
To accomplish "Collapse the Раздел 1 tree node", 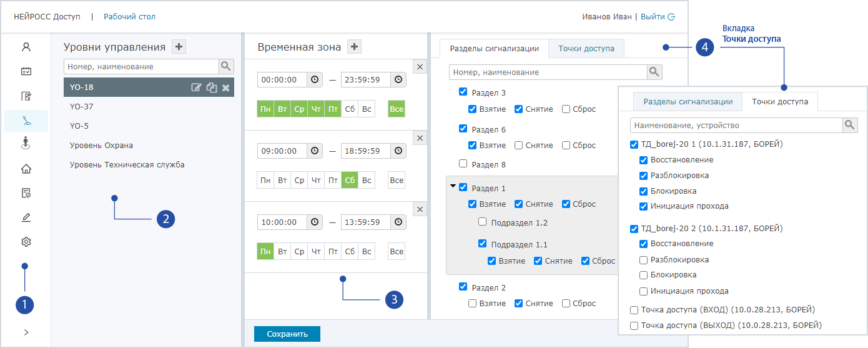I will coord(452,186).
